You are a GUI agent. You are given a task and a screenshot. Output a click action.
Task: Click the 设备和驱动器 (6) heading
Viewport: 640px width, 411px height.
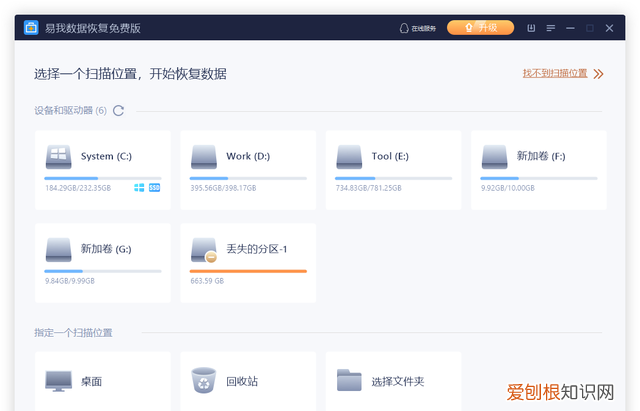click(71, 111)
